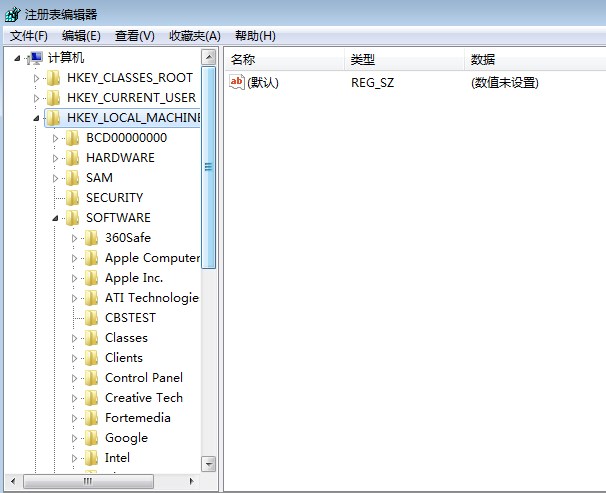606x493 pixels.
Task: Select the SECURITY key label
Action: [114, 198]
